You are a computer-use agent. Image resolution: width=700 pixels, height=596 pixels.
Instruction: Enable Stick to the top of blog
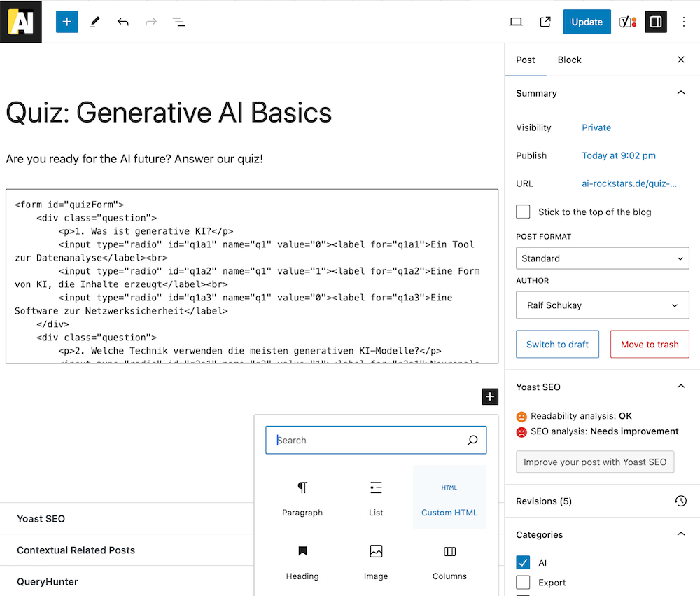pyautogui.click(x=523, y=212)
